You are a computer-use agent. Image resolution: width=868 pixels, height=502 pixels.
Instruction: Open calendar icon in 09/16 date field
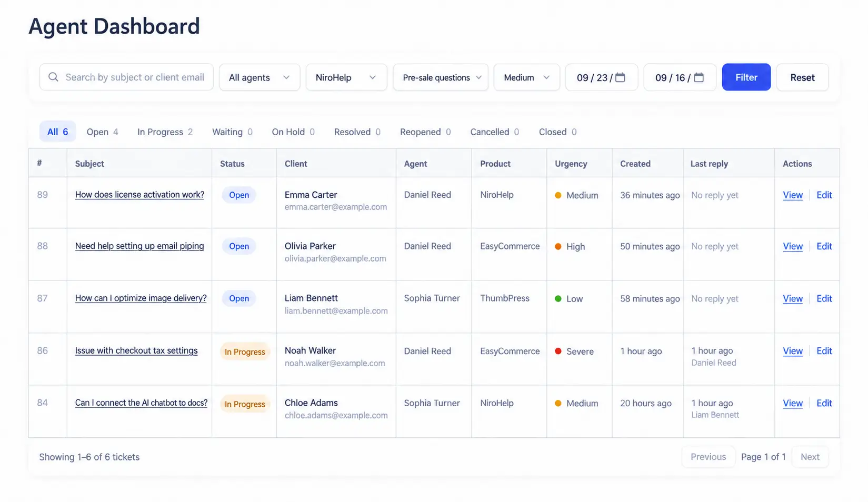[699, 77]
